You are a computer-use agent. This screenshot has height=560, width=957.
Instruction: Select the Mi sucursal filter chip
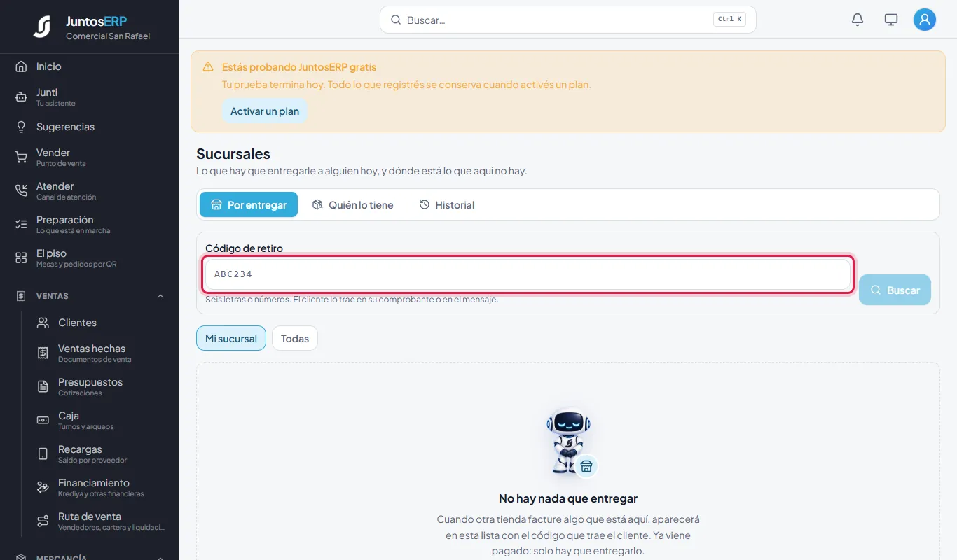(x=231, y=338)
